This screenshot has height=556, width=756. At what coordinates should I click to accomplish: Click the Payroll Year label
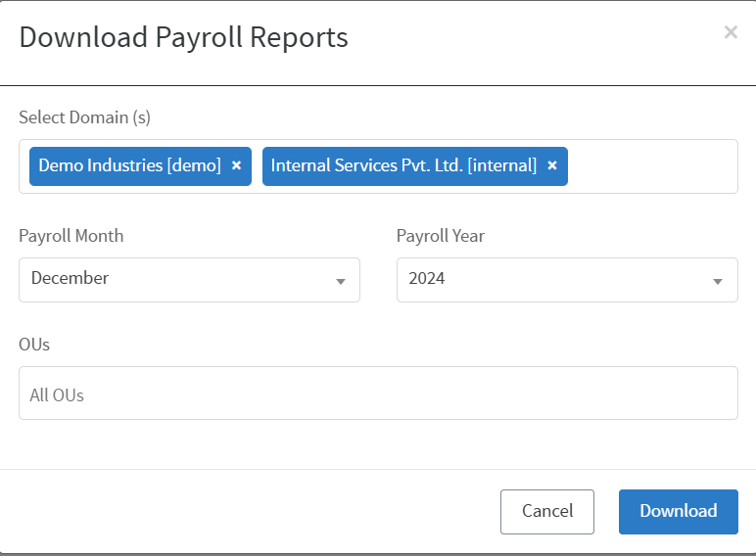tap(440, 236)
